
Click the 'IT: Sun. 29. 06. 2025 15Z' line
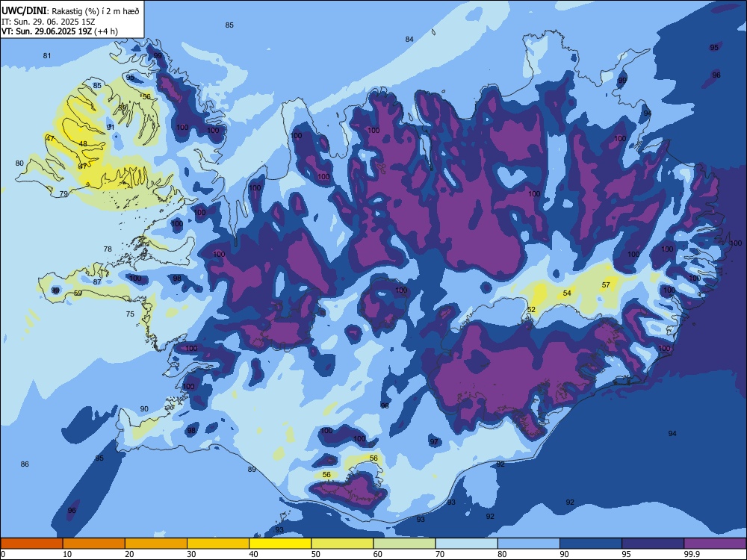coord(49,22)
